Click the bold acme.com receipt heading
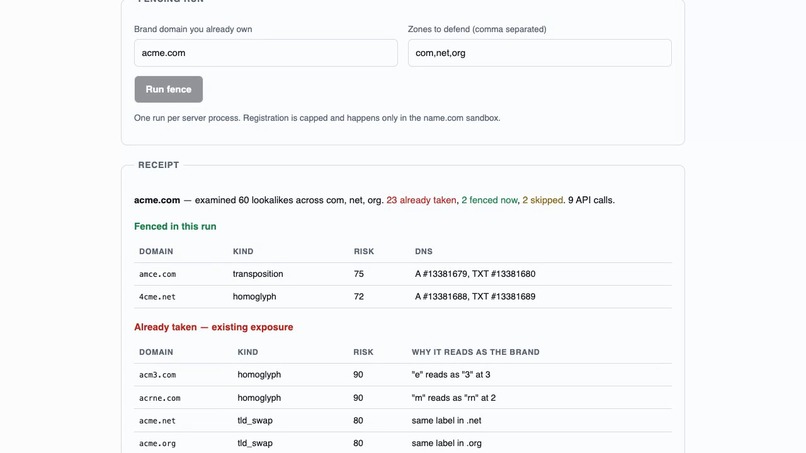Viewport: 806px width, 453px height. tap(157, 200)
